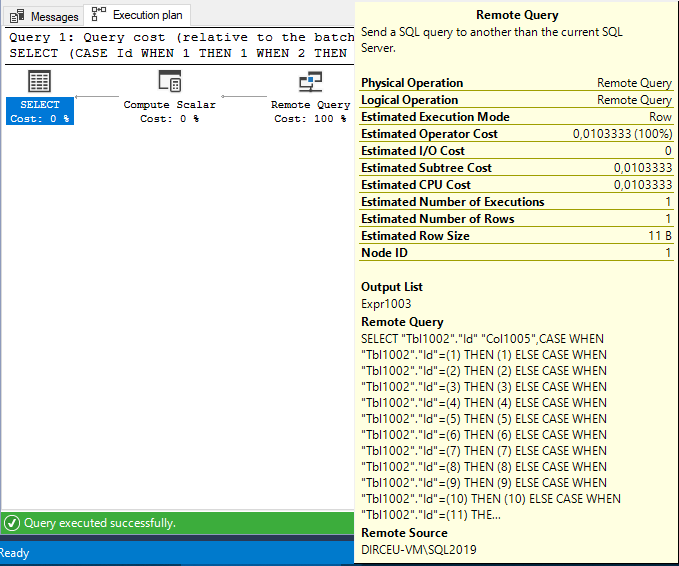Click the Compute Scalar label
The height and width of the screenshot is (566, 679).
(x=169, y=105)
